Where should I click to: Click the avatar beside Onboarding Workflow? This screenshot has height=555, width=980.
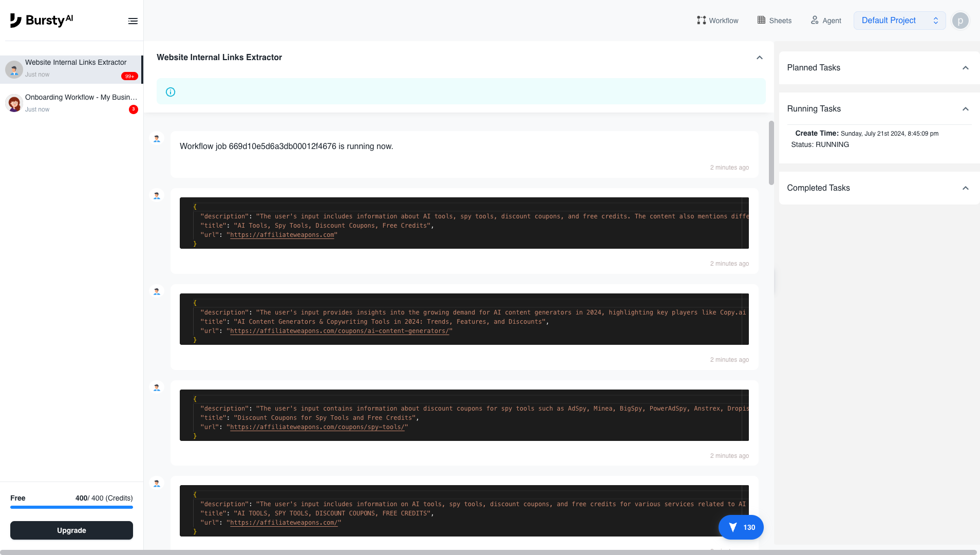[14, 103]
